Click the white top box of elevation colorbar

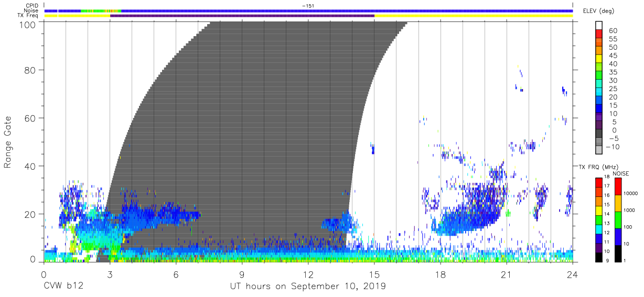[599, 26]
